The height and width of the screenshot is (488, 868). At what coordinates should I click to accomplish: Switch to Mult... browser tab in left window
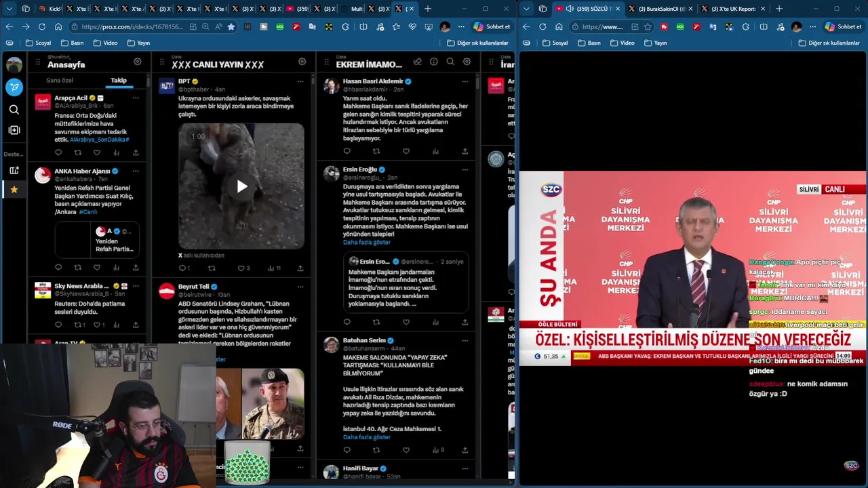[x=351, y=9]
